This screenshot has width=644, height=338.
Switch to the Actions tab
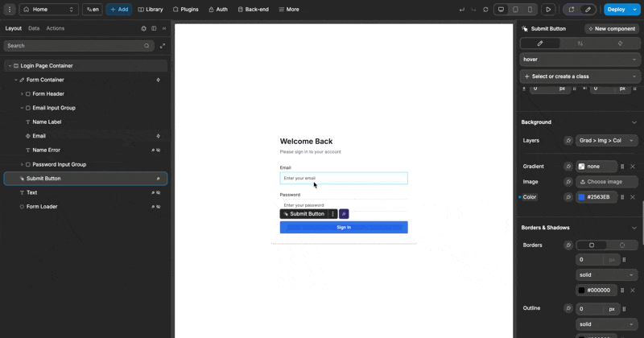pyautogui.click(x=55, y=28)
